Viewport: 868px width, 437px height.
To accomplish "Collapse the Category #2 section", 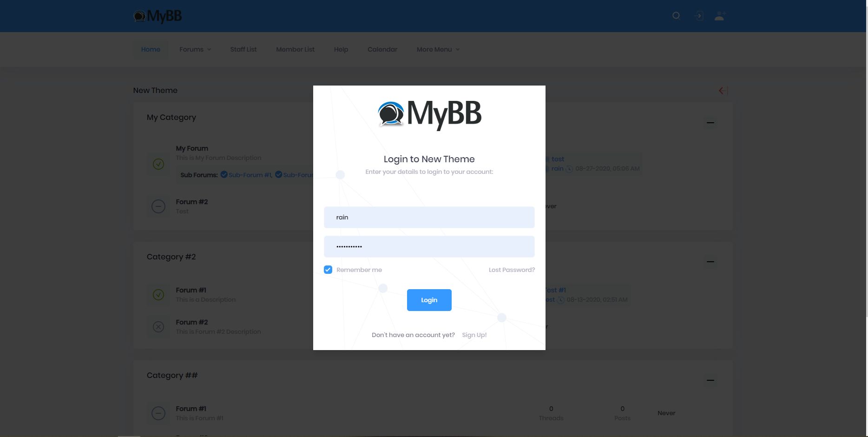I will [x=710, y=262].
